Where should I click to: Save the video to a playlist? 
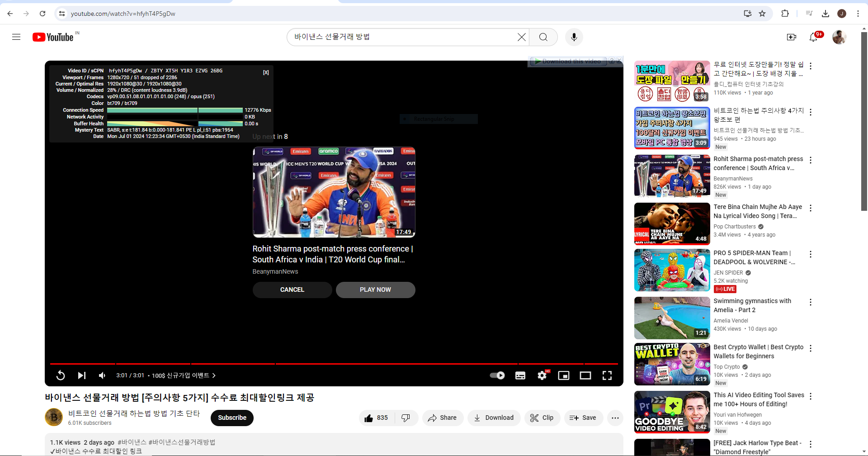[583, 418]
